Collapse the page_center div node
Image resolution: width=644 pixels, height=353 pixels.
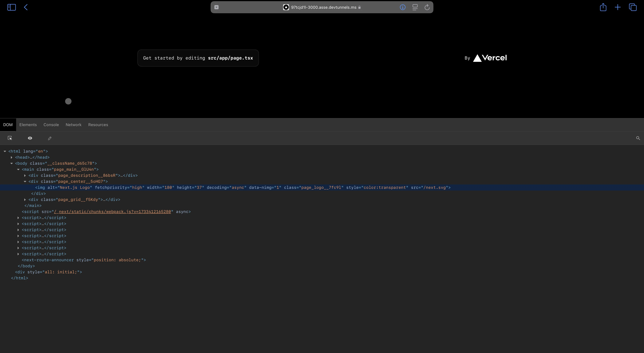pyautogui.click(x=25, y=182)
